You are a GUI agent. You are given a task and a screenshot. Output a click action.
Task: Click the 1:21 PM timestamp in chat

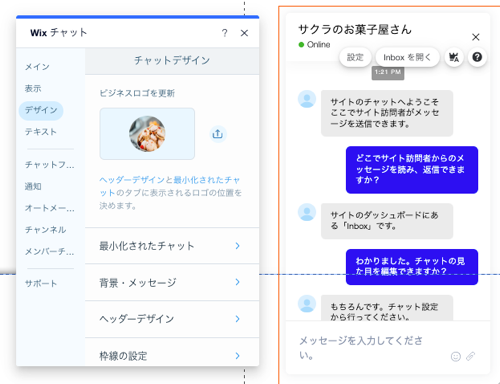388,72
